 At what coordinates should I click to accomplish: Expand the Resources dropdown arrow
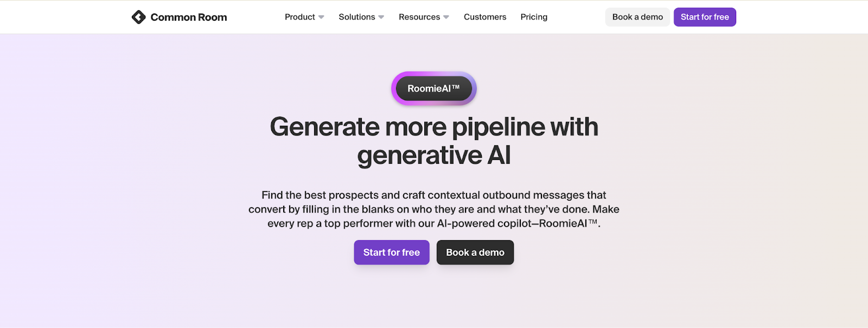pos(446,17)
